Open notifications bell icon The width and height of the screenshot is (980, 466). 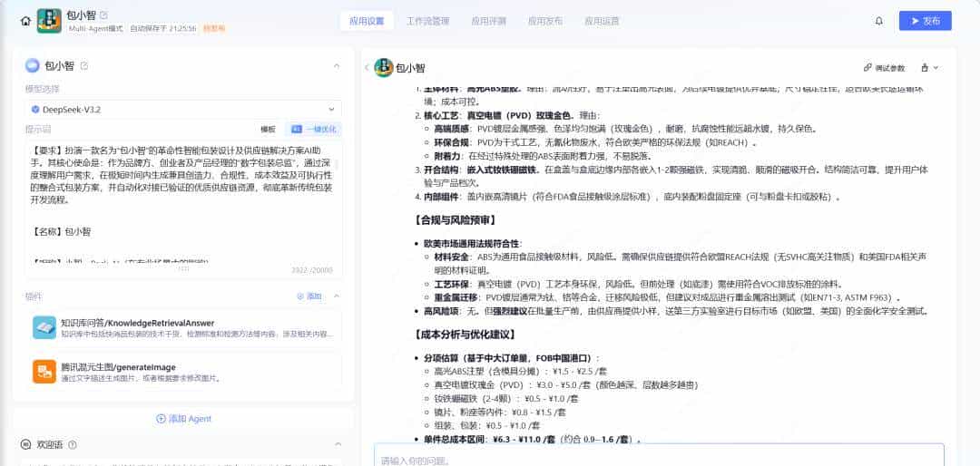pyautogui.click(x=878, y=21)
